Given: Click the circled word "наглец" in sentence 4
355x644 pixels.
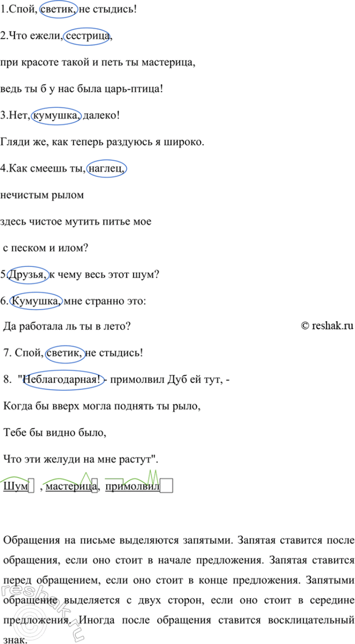Looking at the screenshot, I should 108,168.
